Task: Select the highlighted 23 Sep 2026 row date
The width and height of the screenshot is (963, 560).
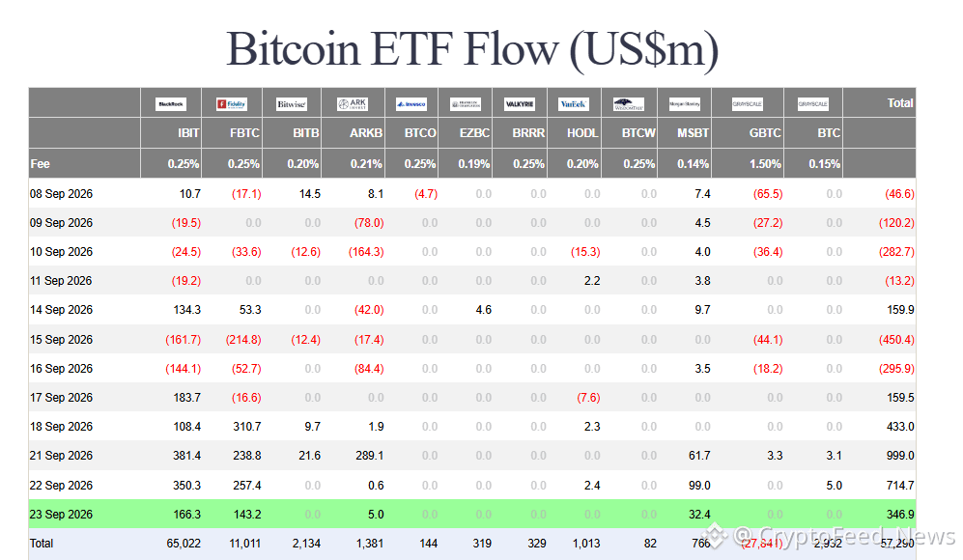Action: click(x=62, y=515)
